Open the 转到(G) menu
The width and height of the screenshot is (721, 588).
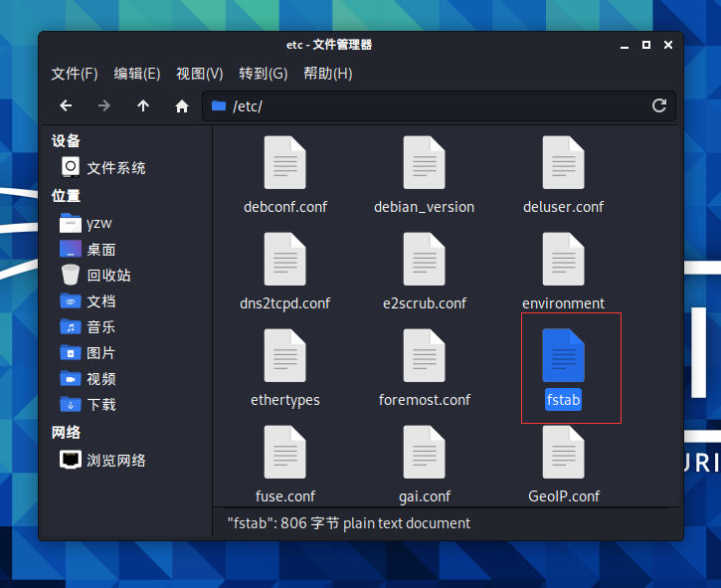263,74
